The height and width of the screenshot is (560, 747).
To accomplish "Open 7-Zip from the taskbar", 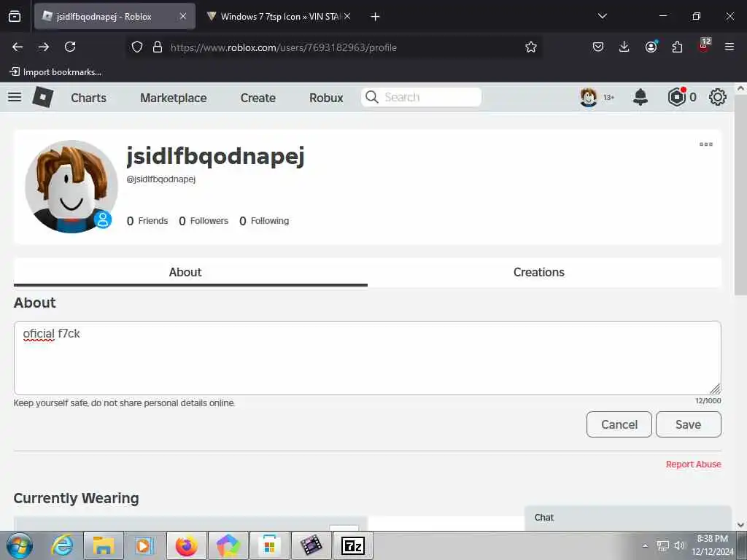I will tap(353, 545).
